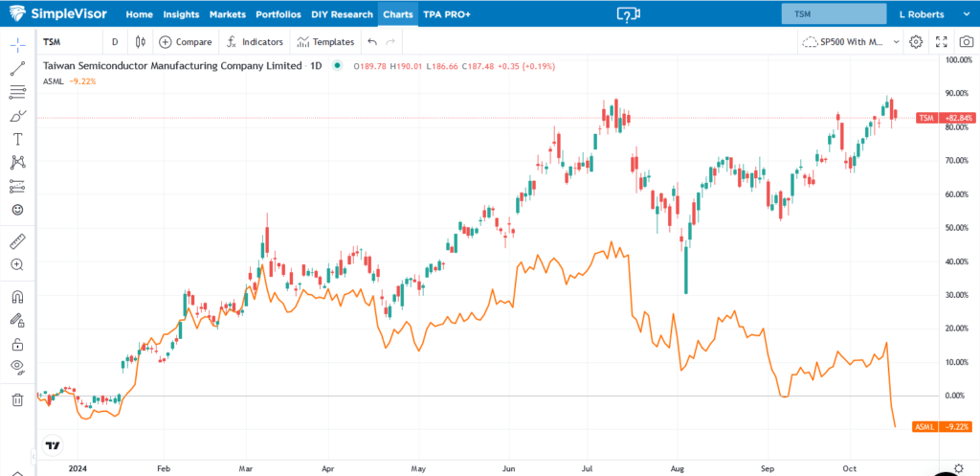Click the Compare button
Image resolution: width=980 pixels, height=476 pixels.
[186, 42]
